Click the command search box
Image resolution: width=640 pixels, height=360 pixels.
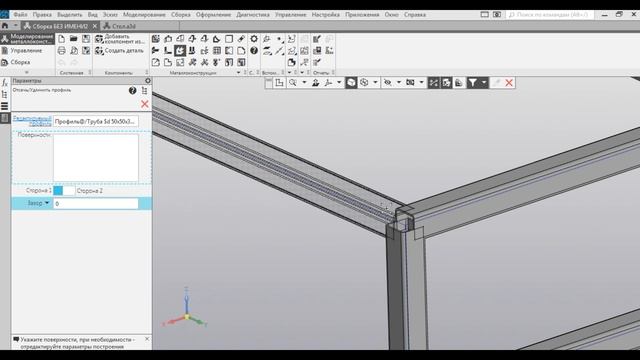pyautogui.click(x=550, y=14)
